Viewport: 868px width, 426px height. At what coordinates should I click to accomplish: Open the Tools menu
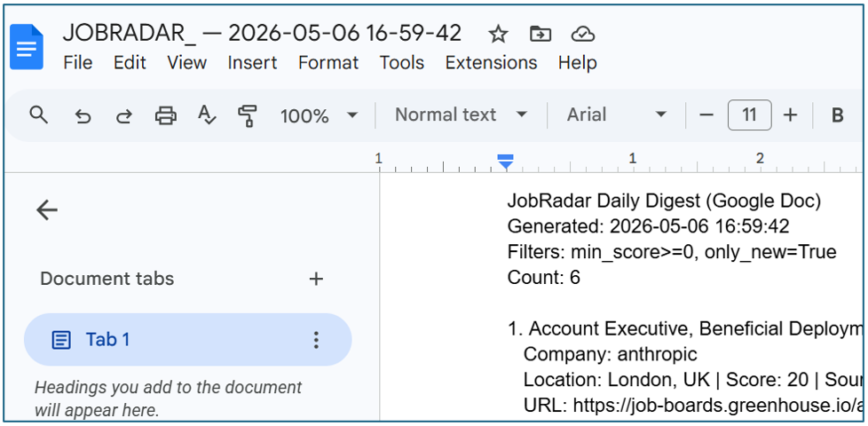point(401,62)
